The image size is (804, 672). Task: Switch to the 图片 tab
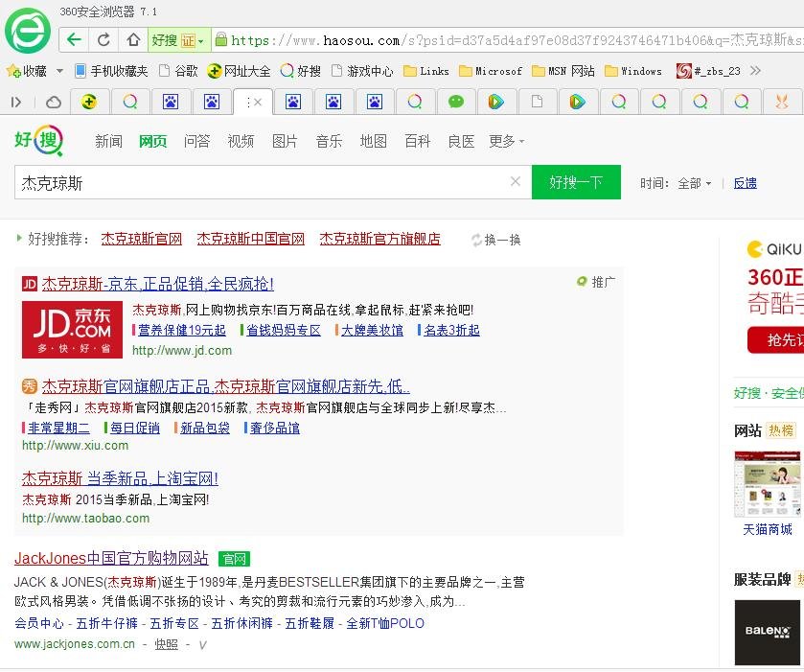[285, 140]
